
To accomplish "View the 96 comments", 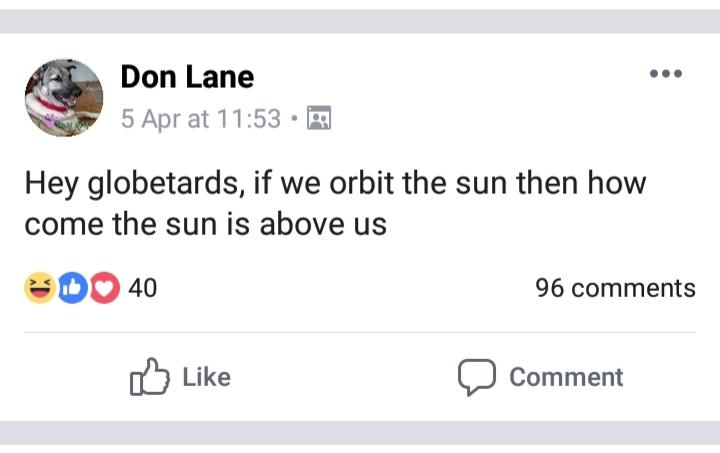I will click(x=615, y=288).
